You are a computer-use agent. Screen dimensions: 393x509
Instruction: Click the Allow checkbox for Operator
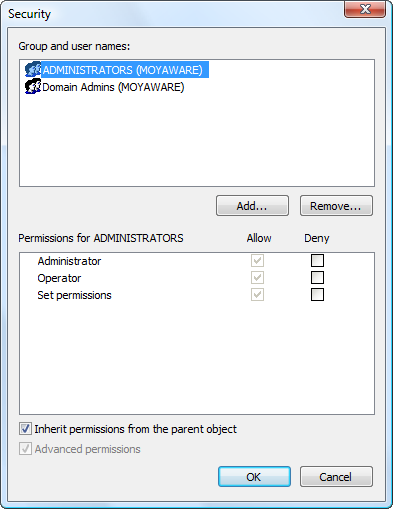pos(257,277)
